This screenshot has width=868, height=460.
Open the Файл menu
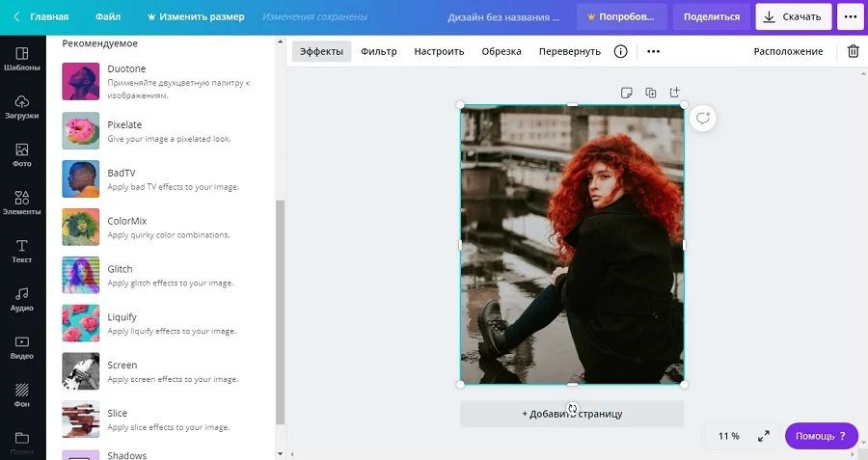click(x=108, y=16)
